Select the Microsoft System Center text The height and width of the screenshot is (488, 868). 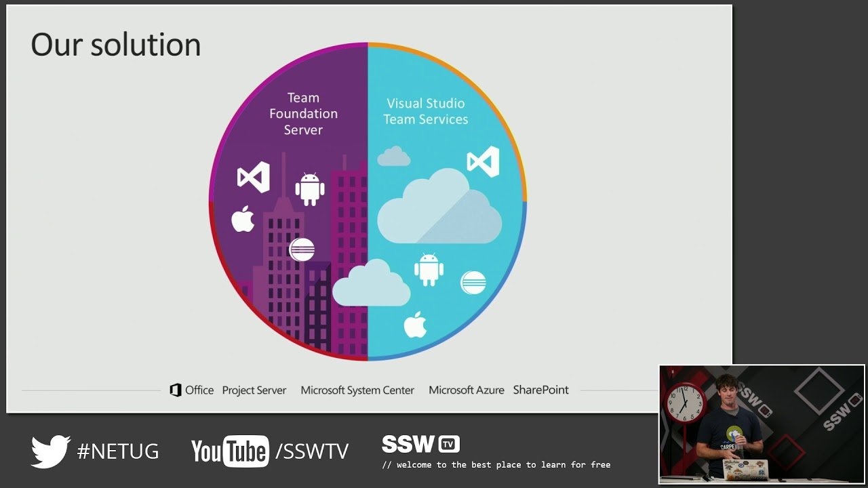tap(357, 390)
